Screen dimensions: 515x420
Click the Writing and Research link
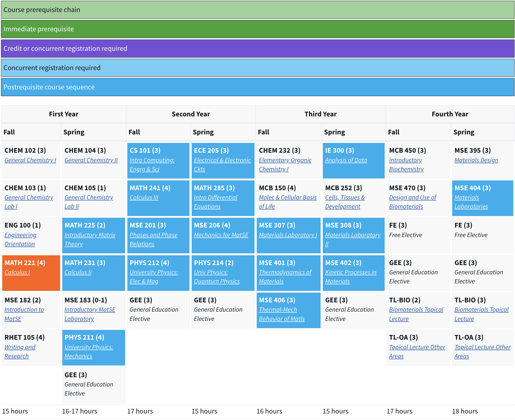point(20,352)
